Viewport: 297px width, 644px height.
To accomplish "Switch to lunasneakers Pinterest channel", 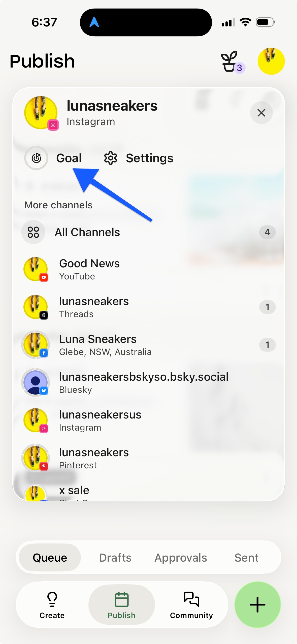I will 148,458.
